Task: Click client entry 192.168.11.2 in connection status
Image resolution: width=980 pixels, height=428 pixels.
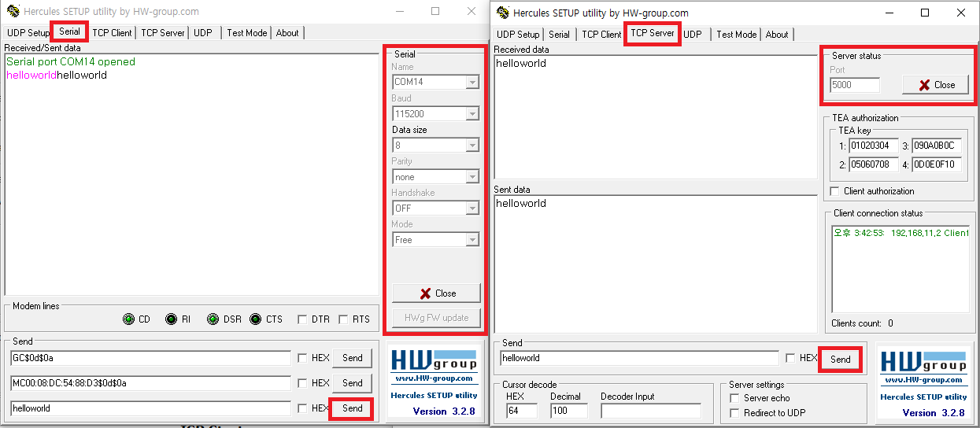Action: [x=901, y=233]
